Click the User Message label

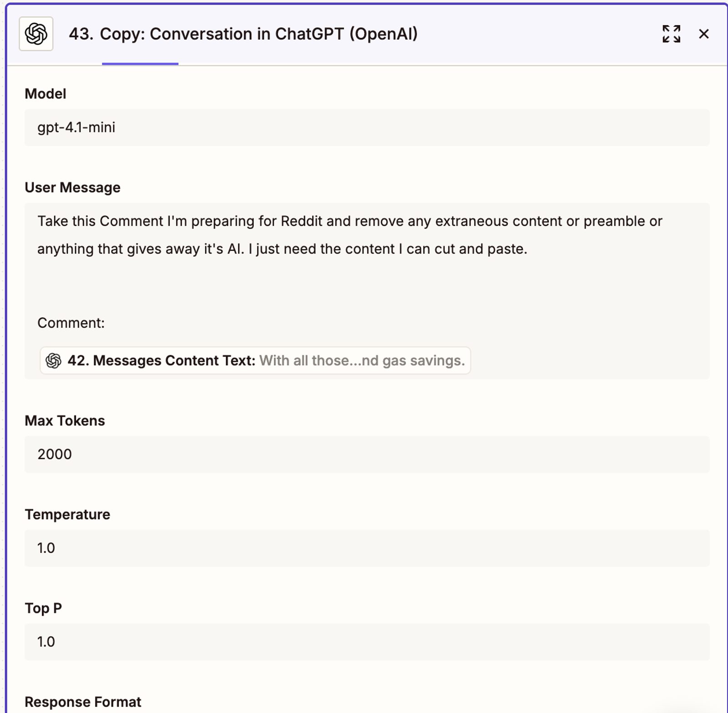(72, 187)
